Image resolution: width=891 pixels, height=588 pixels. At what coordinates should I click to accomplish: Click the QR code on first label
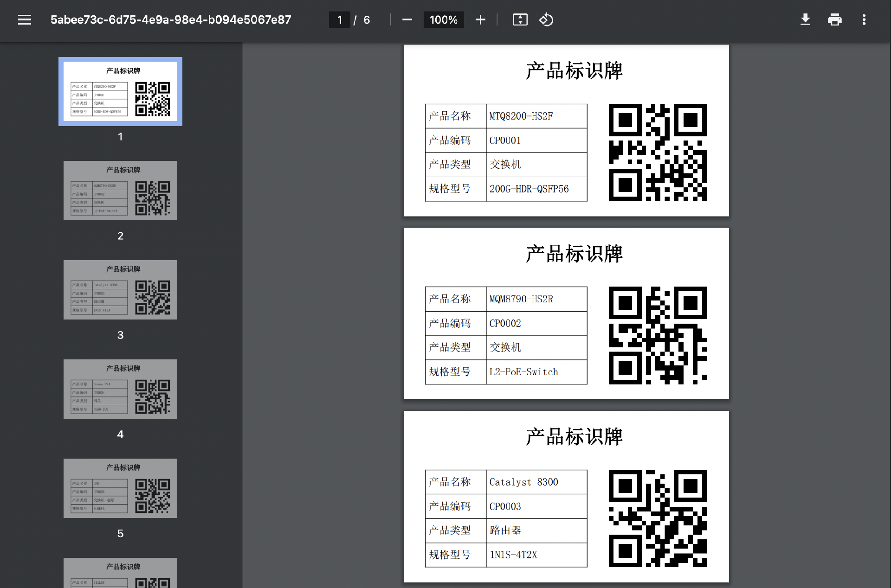[657, 153]
